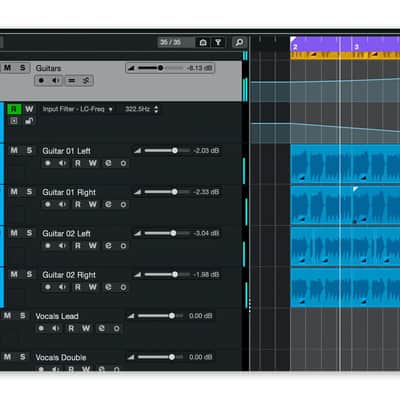
Task: Solo the Vocals Double track
Action: click(x=23, y=357)
